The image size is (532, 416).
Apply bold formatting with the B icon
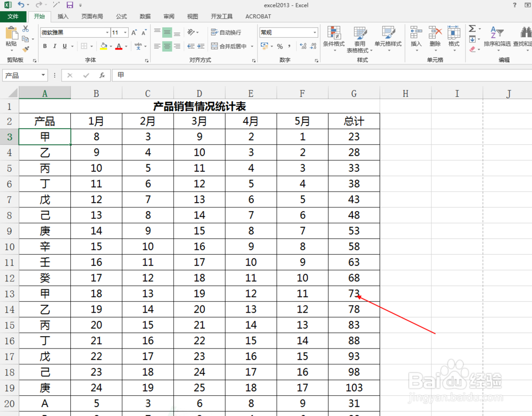45,46
